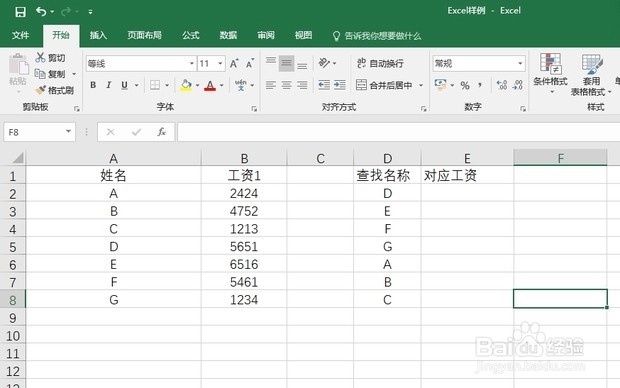The height and width of the screenshot is (388, 620).
Task: Center text horizontally
Action: click(x=286, y=85)
